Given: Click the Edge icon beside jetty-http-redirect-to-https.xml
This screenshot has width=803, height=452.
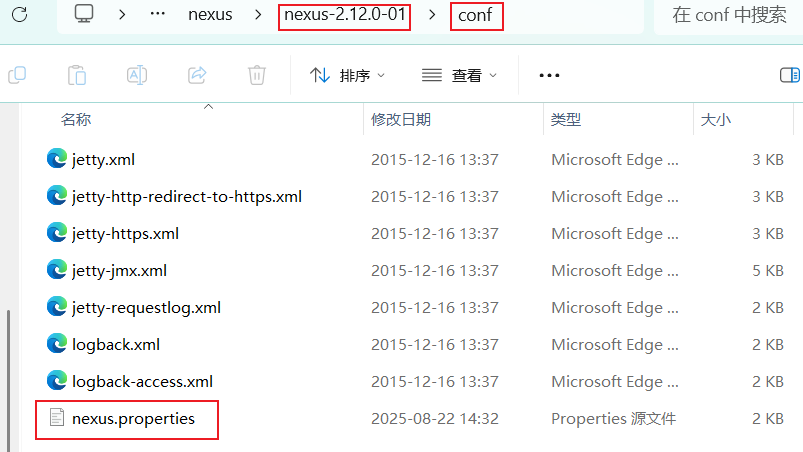Looking at the screenshot, I should (x=57, y=196).
